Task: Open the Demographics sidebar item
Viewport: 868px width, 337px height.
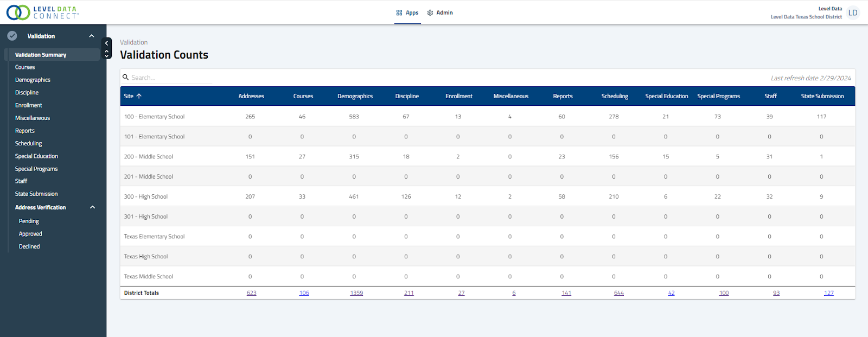Action: 33,80
